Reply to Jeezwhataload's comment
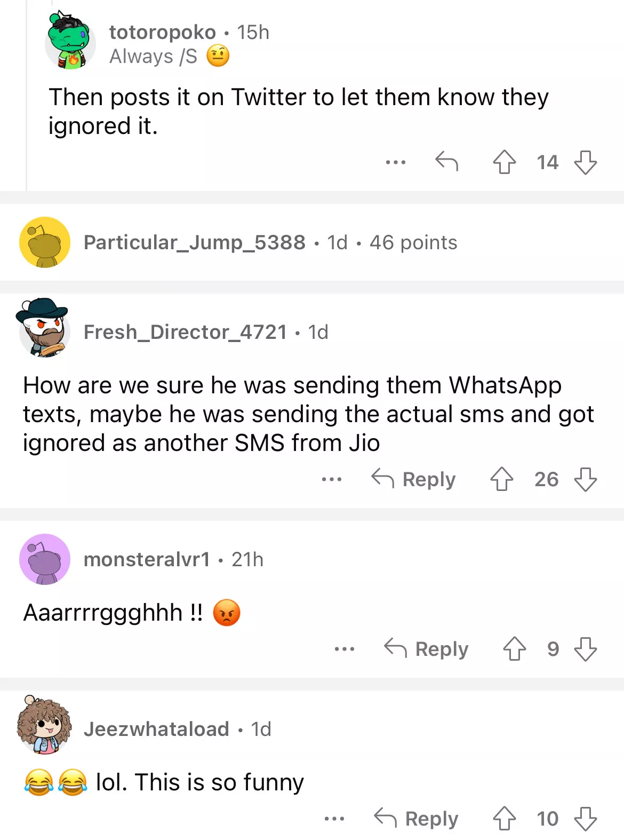624x840 pixels. tap(416, 819)
